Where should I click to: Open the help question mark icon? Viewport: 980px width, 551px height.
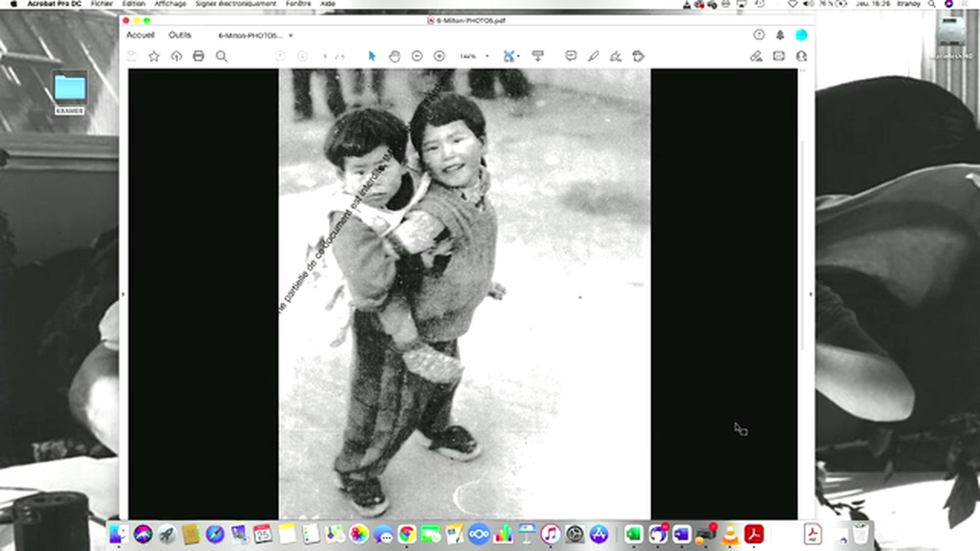[x=759, y=35]
